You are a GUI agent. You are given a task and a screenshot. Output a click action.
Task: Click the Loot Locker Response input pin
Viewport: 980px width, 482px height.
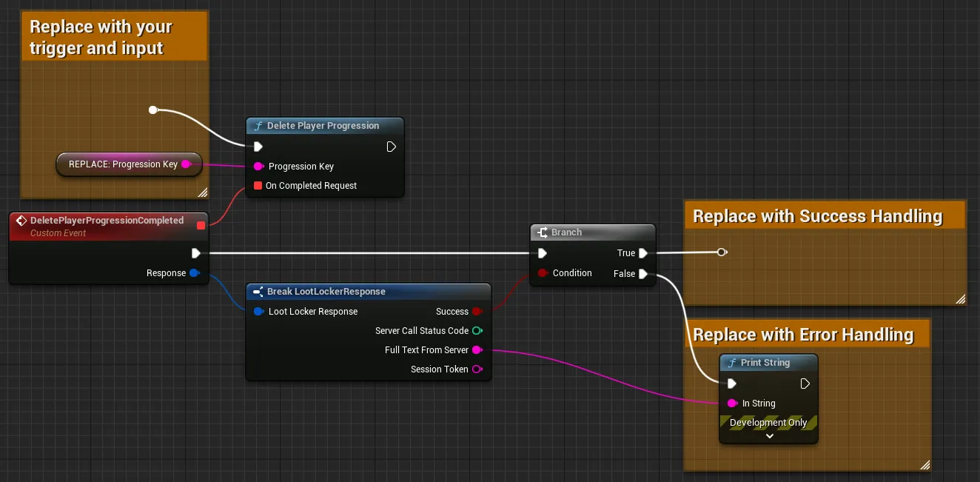258,312
